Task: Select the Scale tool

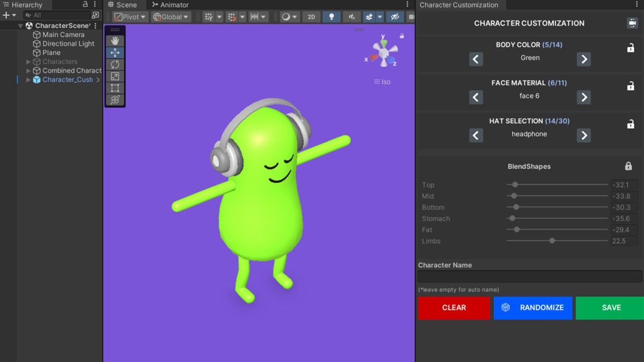Action: (x=115, y=76)
